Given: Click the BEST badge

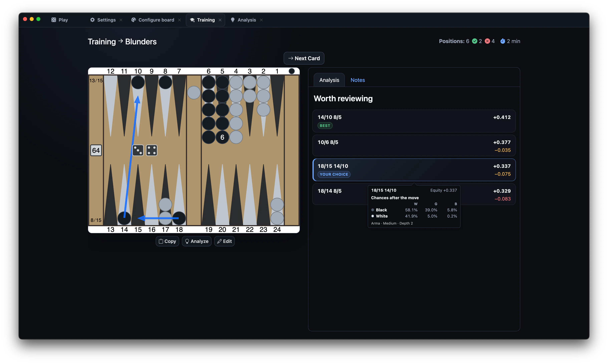Looking at the screenshot, I should click(x=325, y=126).
